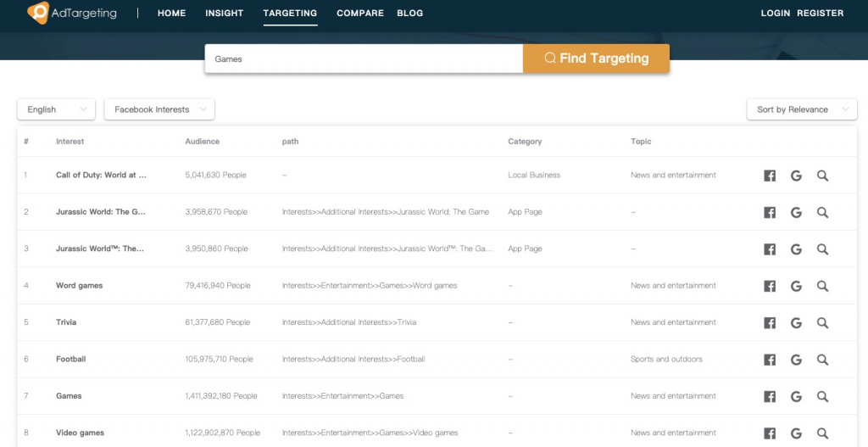Open the Trivia interest
The image size is (868, 447).
click(x=66, y=322)
